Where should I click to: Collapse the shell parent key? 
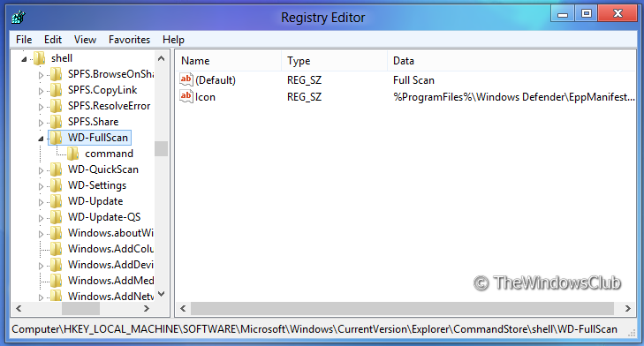coord(24,59)
